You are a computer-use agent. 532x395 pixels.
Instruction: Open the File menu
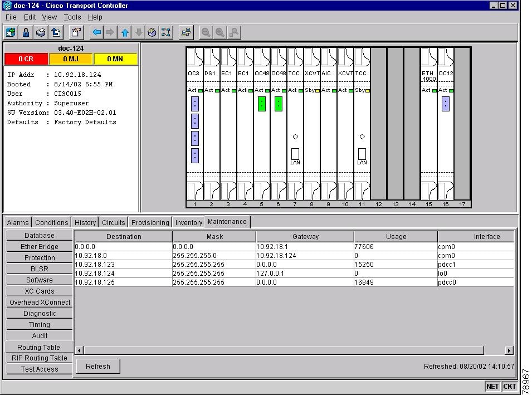[x=11, y=17]
